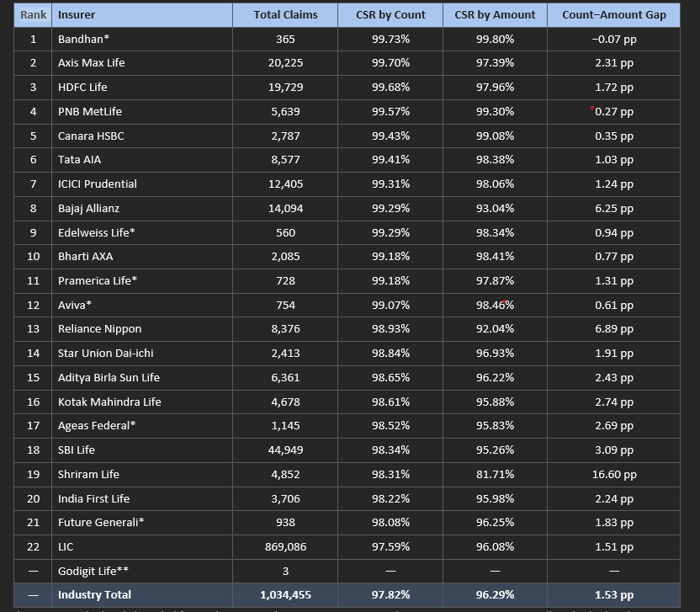Click total claims value 19,729
The height and width of the screenshot is (612, 700).
(285, 87)
